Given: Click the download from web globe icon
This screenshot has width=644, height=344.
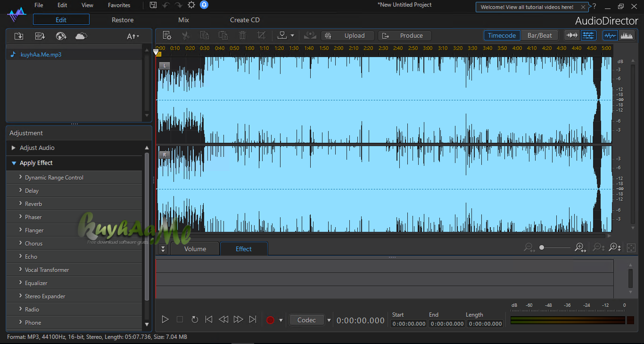Looking at the screenshot, I should pos(61,36).
